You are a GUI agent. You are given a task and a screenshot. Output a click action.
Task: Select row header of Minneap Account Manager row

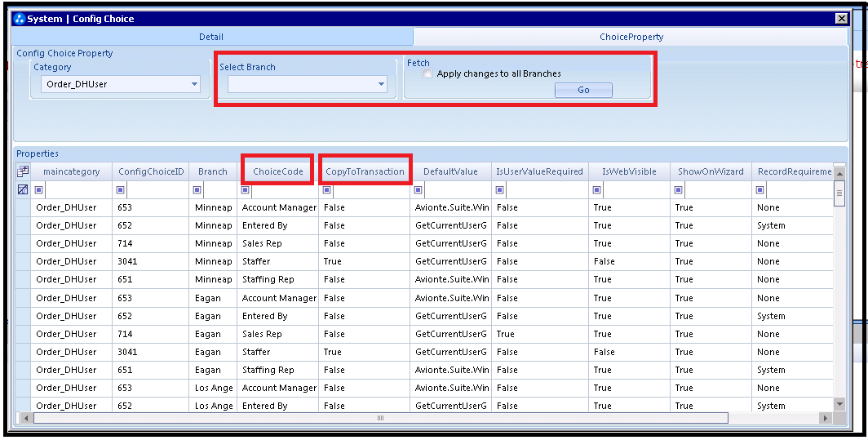point(23,208)
